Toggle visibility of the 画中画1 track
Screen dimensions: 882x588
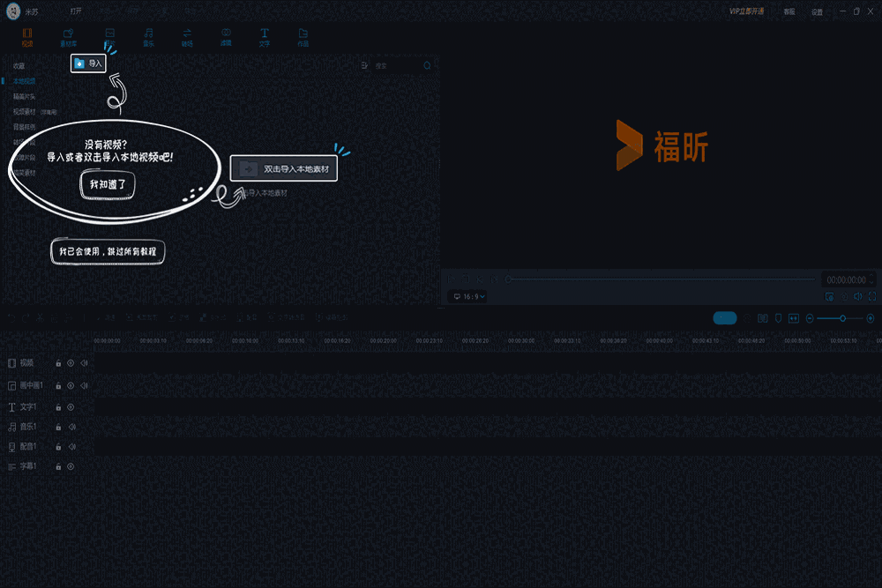pyautogui.click(x=71, y=385)
